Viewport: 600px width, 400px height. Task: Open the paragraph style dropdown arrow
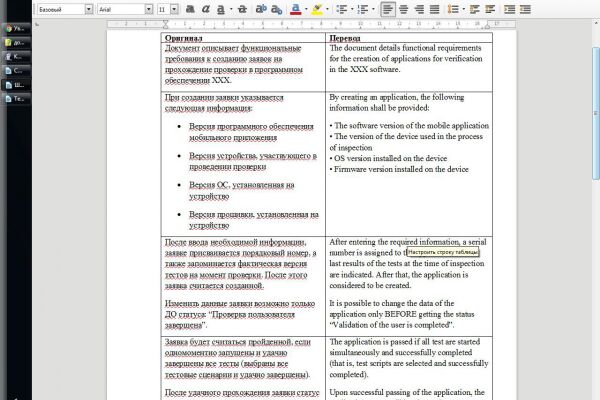pos(89,9)
